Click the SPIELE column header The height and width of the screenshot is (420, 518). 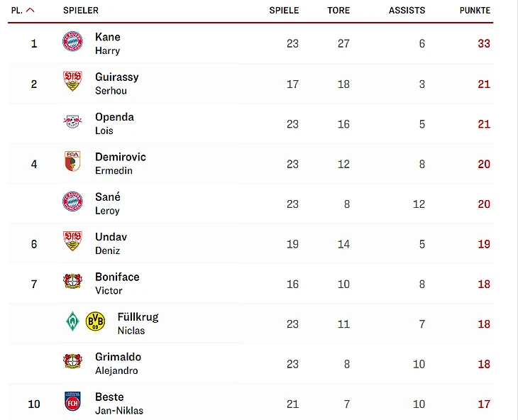coord(284,11)
